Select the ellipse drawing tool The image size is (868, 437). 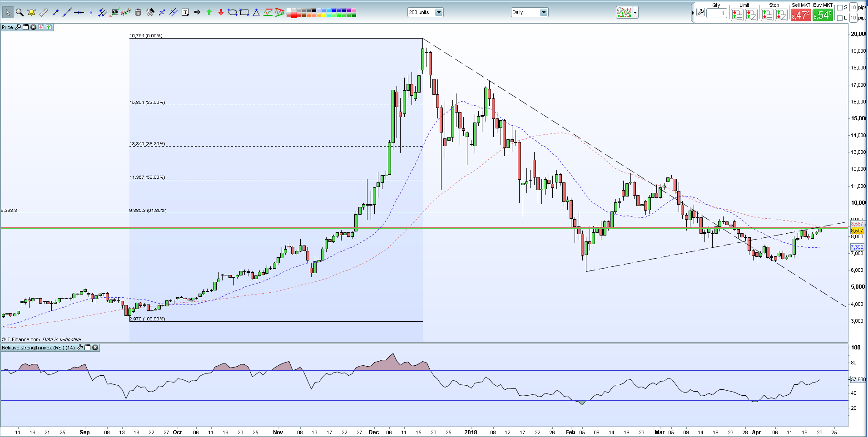[x=233, y=13]
